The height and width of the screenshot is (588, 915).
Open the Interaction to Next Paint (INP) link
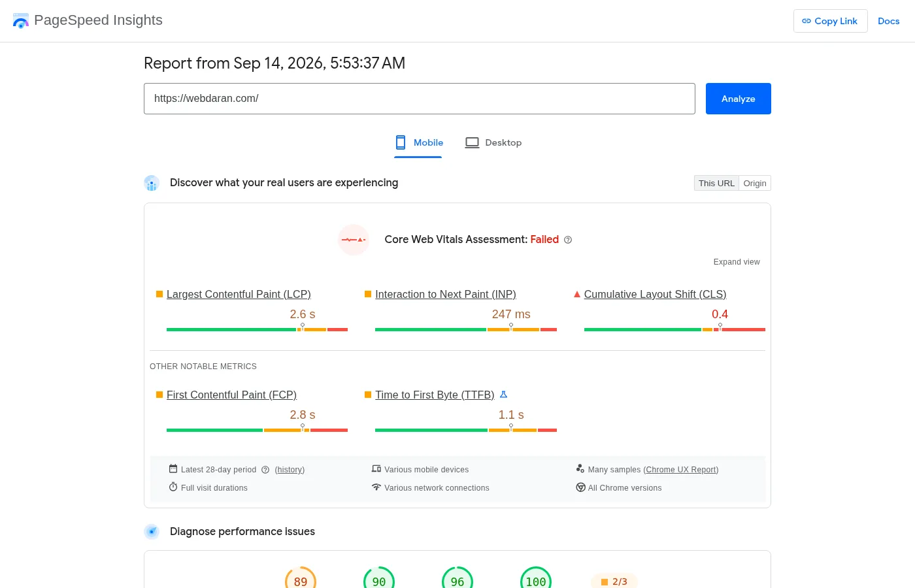click(446, 295)
